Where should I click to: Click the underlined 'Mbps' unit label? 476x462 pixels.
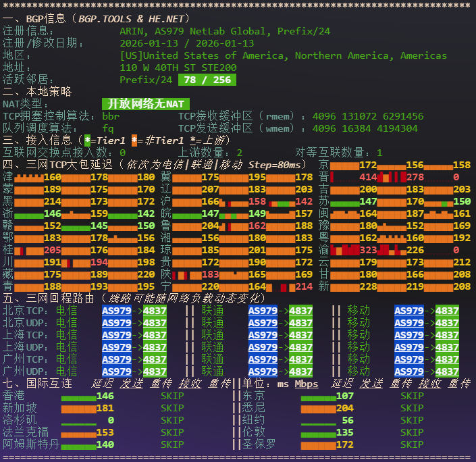coord(307,384)
